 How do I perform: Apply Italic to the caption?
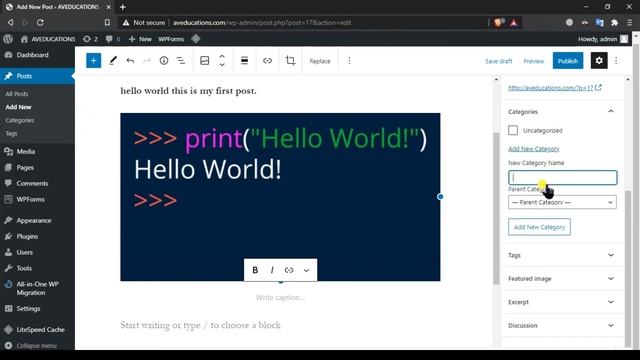(x=272, y=270)
